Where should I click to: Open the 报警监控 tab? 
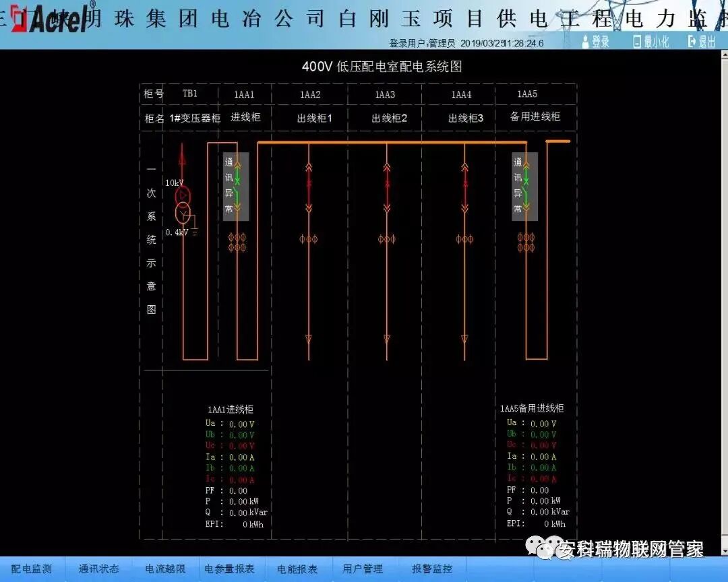click(432, 569)
